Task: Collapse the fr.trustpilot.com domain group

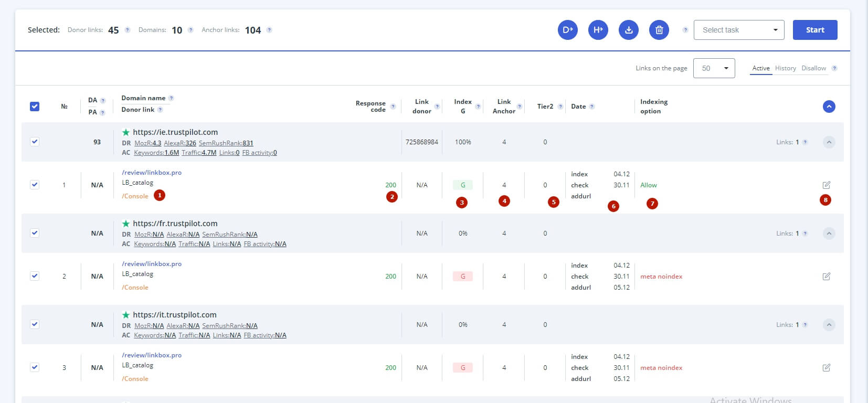Action: (829, 234)
